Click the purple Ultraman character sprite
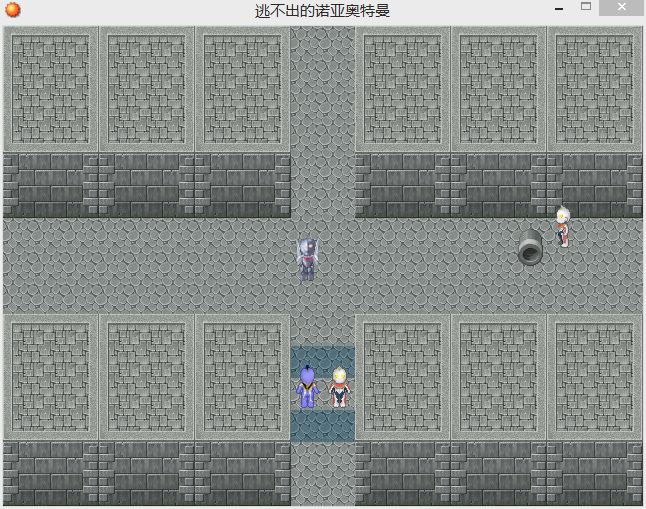The image size is (646, 509). pyautogui.click(x=307, y=387)
